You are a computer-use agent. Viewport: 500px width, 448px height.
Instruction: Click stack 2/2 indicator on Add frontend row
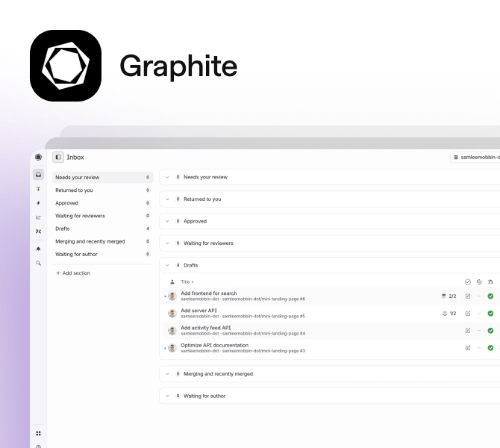pyautogui.click(x=449, y=296)
